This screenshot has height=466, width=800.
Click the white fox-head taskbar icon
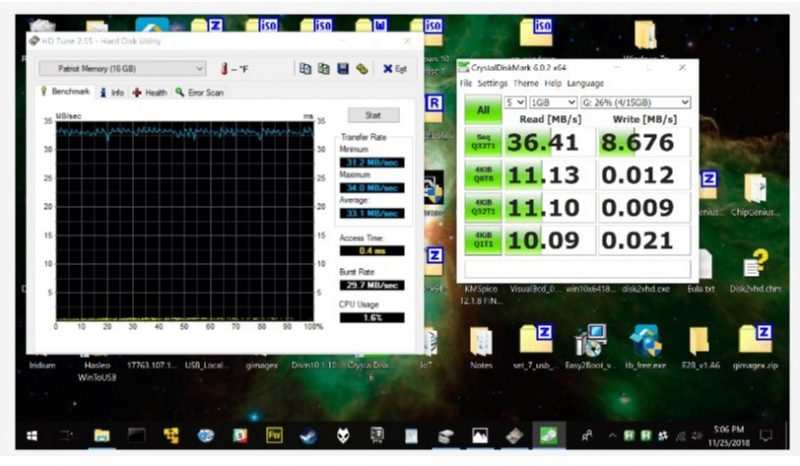[x=343, y=435]
